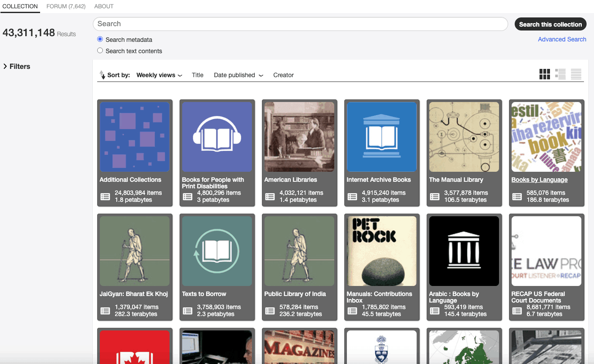Viewport: 594px width, 364px height.
Task: Click list icon on Internet Archive Books card
Action: click(353, 197)
